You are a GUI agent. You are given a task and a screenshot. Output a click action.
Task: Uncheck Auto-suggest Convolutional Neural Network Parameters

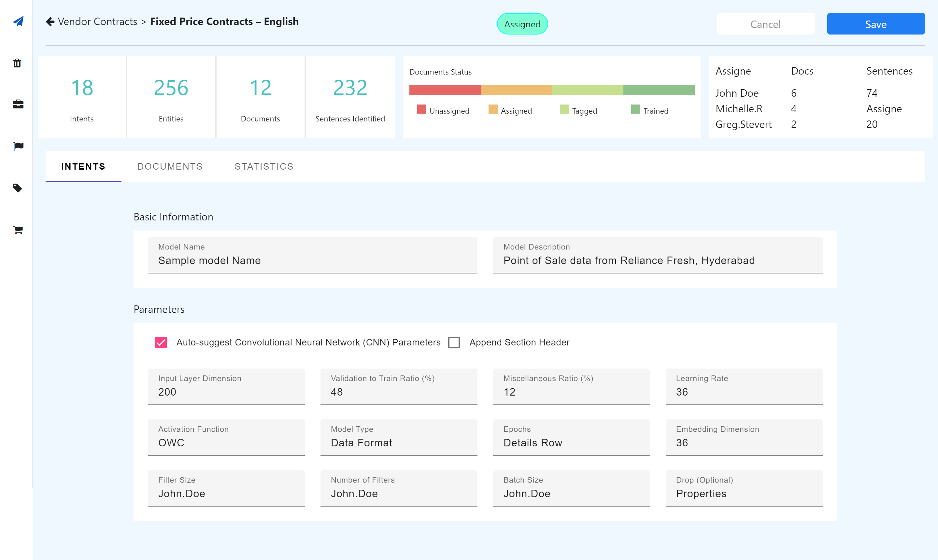tap(161, 342)
